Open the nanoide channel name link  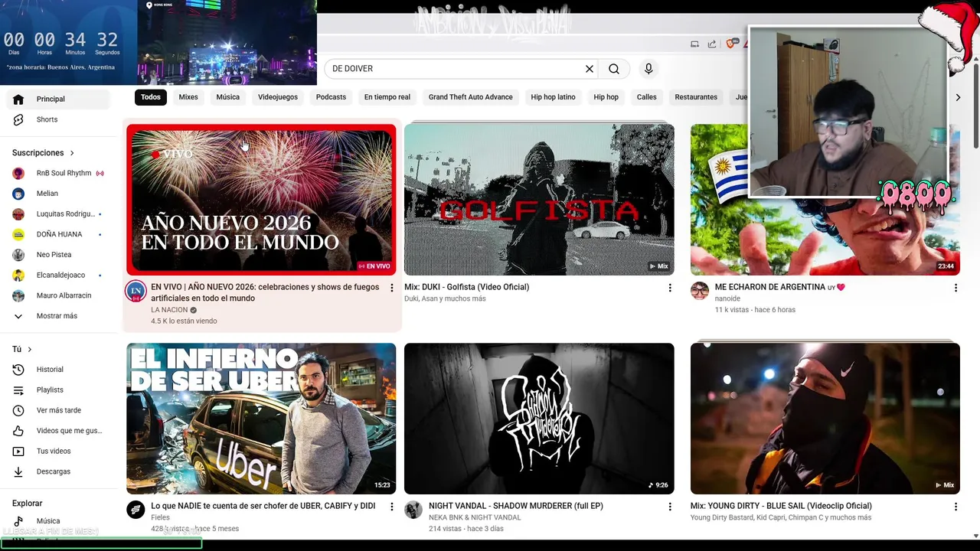point(727,298)
